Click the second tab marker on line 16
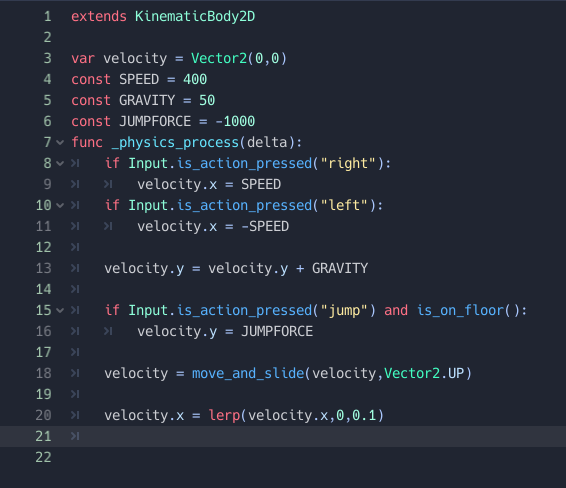Image resolution: width=566 pixels, height=488 pixels. (108, 331)
